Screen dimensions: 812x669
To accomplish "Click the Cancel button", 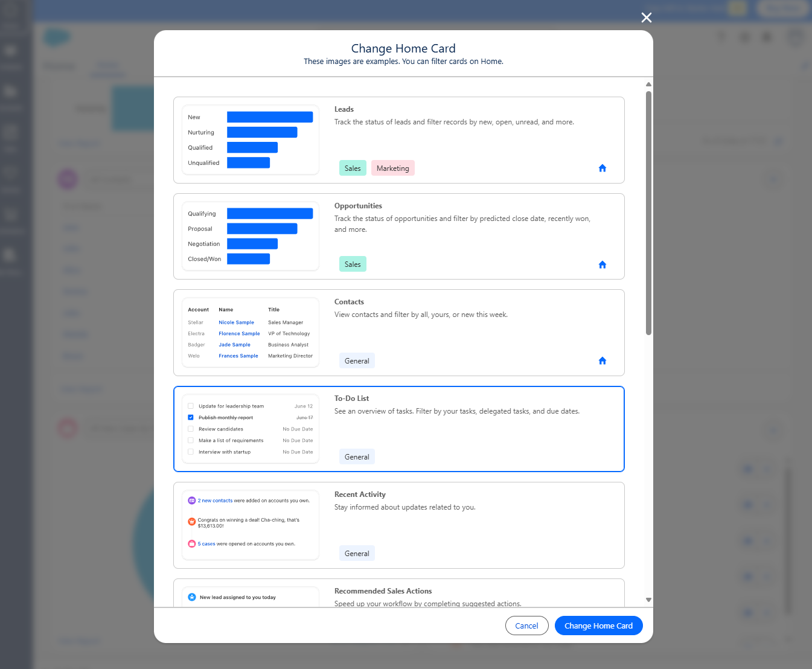I will click(x=526, y=625).
